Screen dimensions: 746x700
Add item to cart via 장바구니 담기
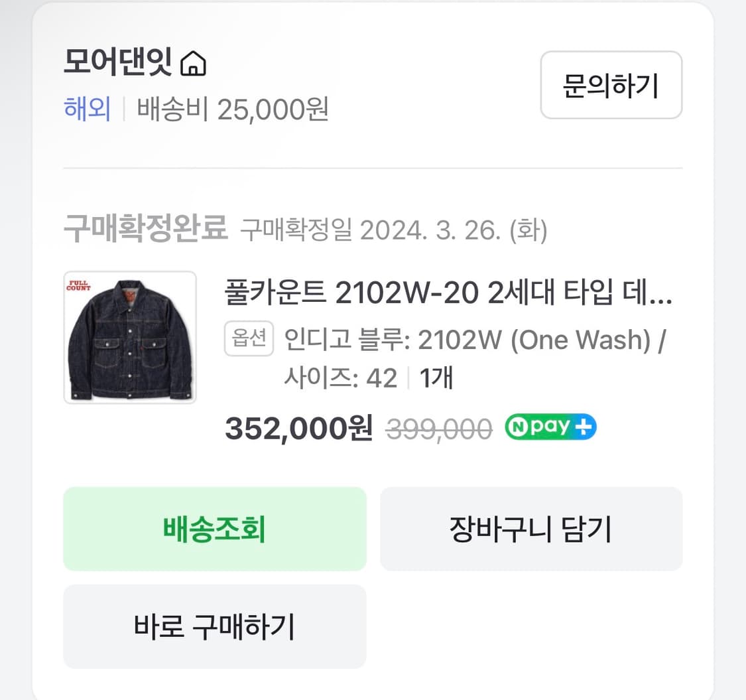pos(530,529)
